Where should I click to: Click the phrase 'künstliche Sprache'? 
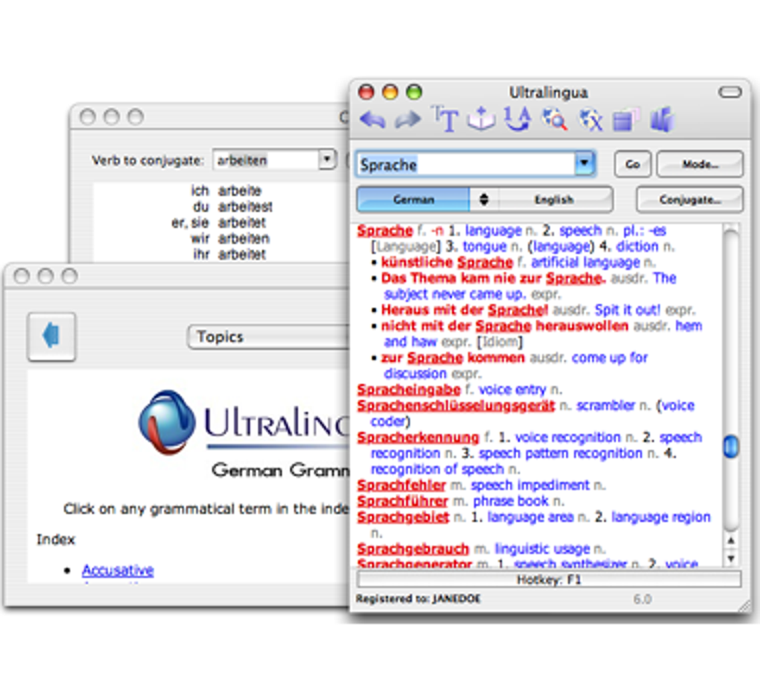pyautogui.click(x=447, y=262)
